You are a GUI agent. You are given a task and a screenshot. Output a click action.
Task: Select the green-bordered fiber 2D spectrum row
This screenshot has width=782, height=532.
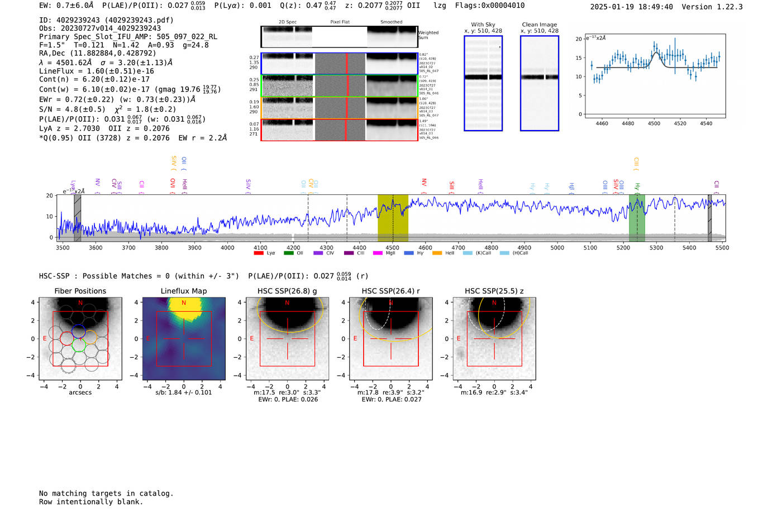coord(339,85)
